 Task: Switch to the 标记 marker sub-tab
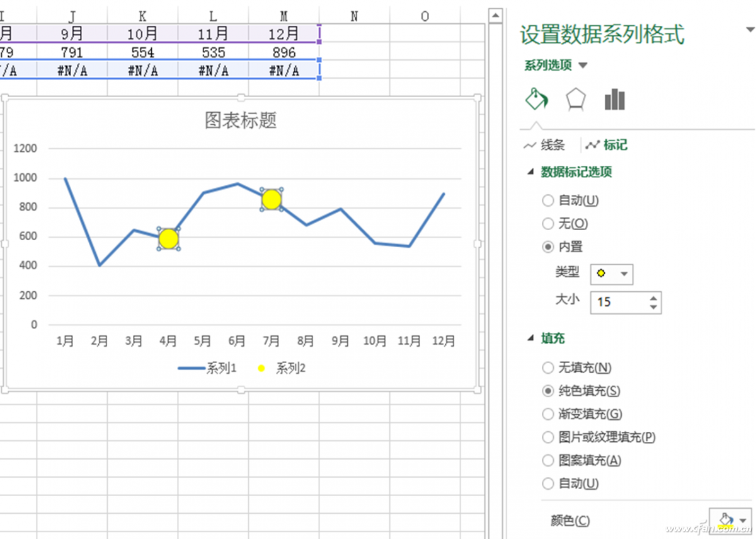click(x=606, y=146)
